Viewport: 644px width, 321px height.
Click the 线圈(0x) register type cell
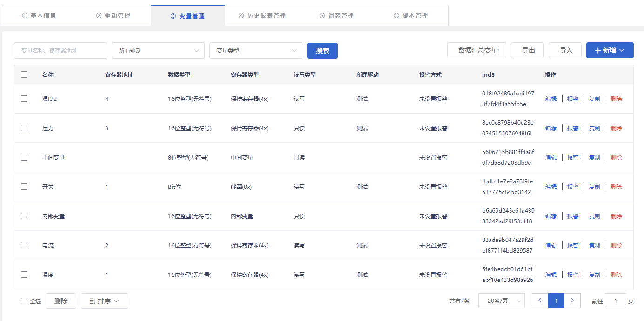click(241, 187)
